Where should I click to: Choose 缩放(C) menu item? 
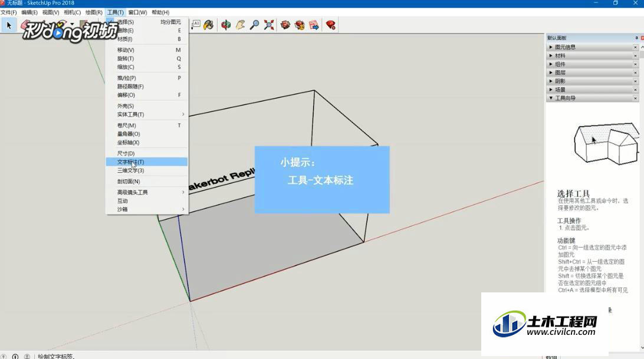point(147,67)
